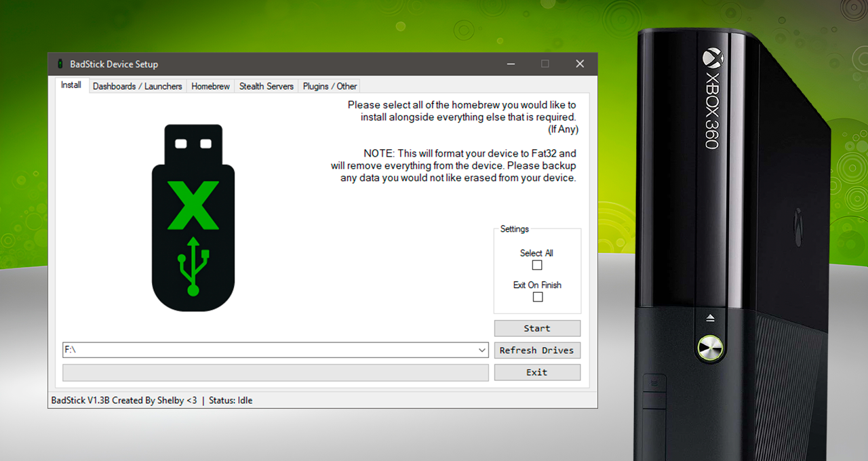Screen dimensions: 868x461
Task: Click the large USB stick logo image
Action: tap(193, 218)
